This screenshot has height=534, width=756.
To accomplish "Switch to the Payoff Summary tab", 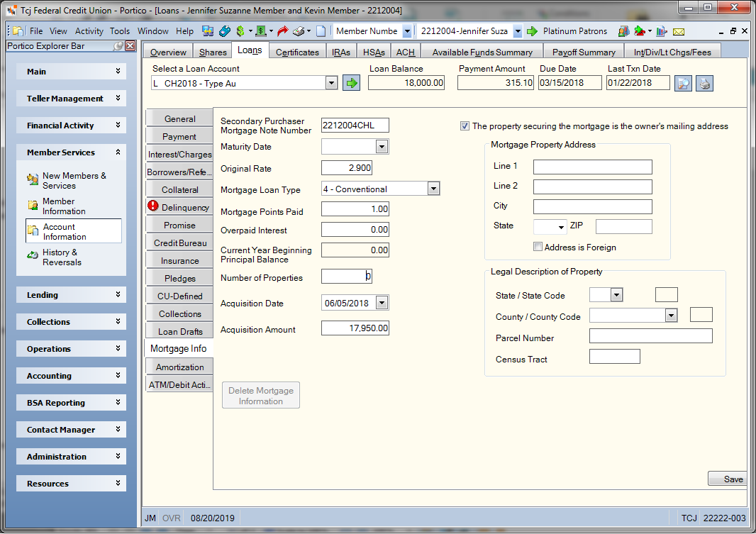I will pyautogui.click(x=584, y=52).
